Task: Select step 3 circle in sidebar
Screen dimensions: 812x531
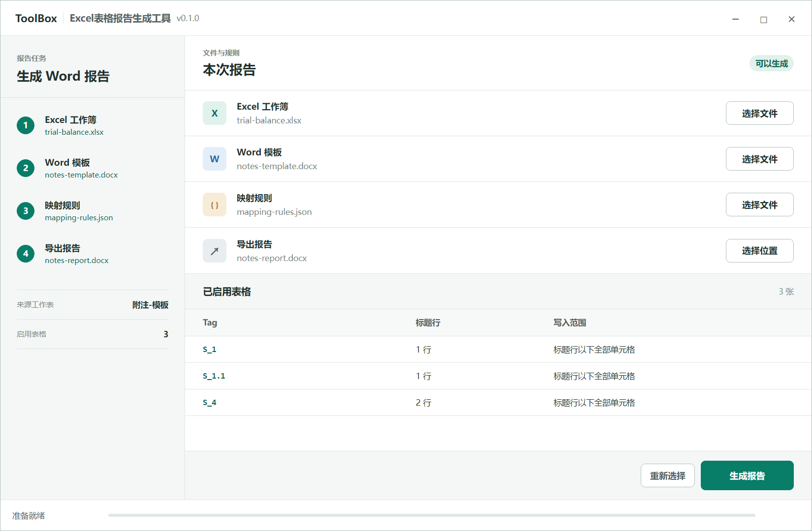Action: coord(26,211)
